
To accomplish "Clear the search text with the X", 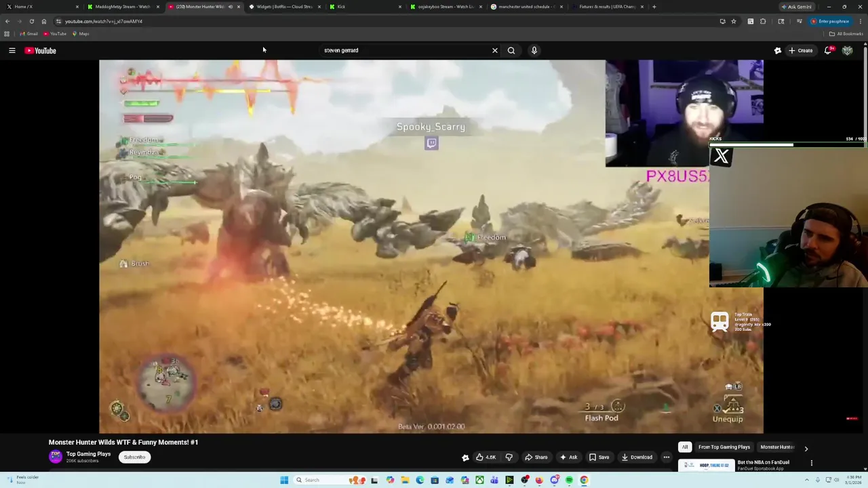I will click(x=495, y=50).
